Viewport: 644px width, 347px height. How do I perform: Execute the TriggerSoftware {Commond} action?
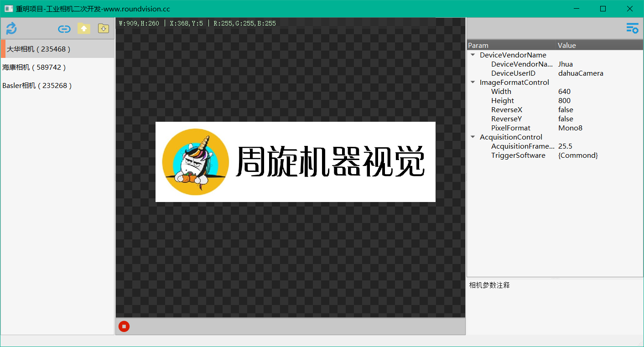(578, 155)
